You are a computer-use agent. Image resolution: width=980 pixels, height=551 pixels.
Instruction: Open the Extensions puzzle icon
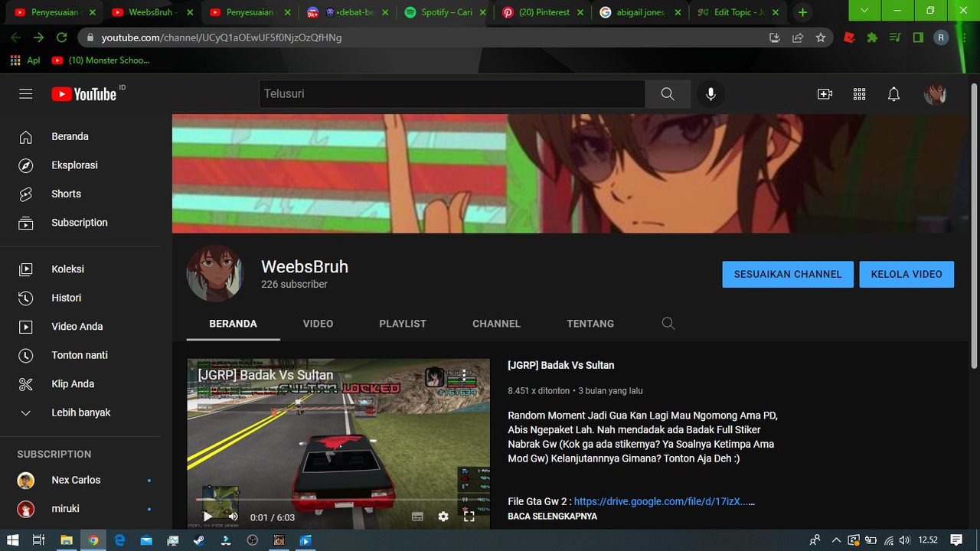(872, 37)
